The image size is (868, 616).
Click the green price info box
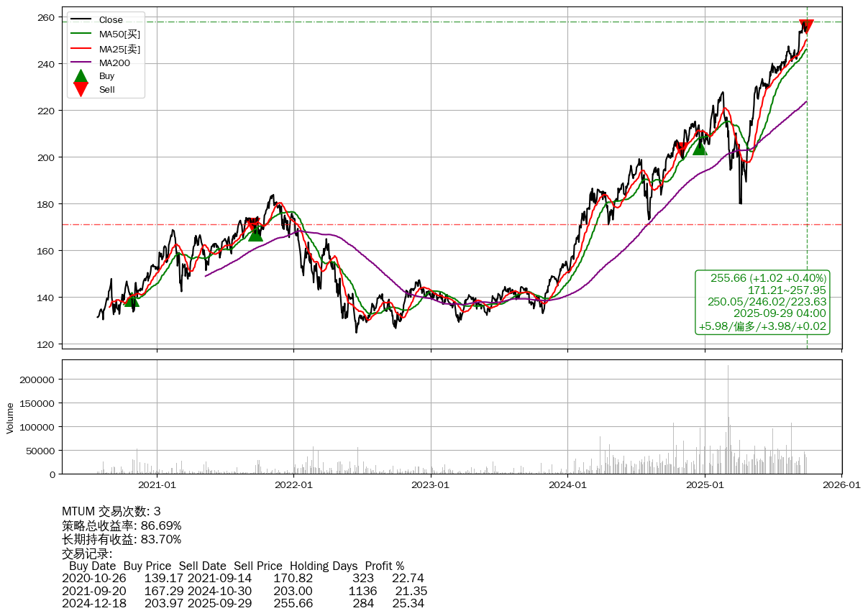(762, 302)
